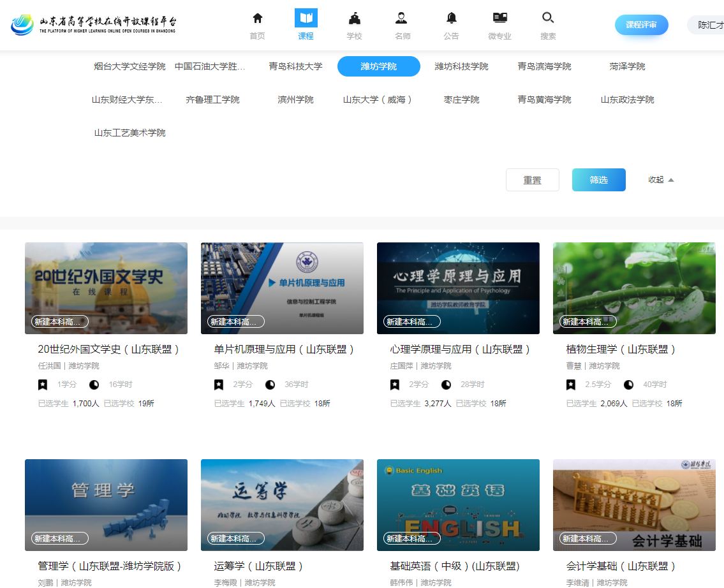Select the 烟台大学文经学院 filter

click(129, 66)
